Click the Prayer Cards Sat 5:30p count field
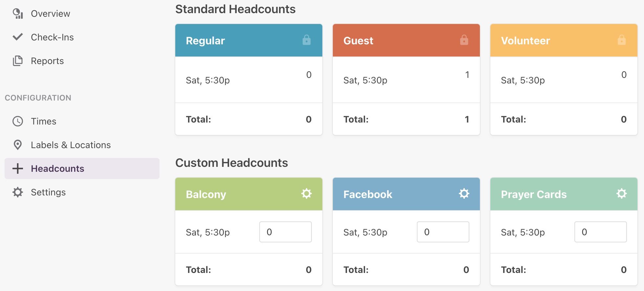The image size is (644, 291). click(601, 232)
